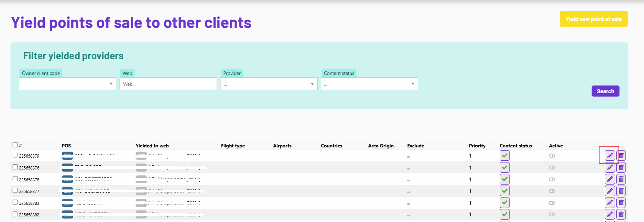Click content status checkmark for row 225658383

(505, 203)
